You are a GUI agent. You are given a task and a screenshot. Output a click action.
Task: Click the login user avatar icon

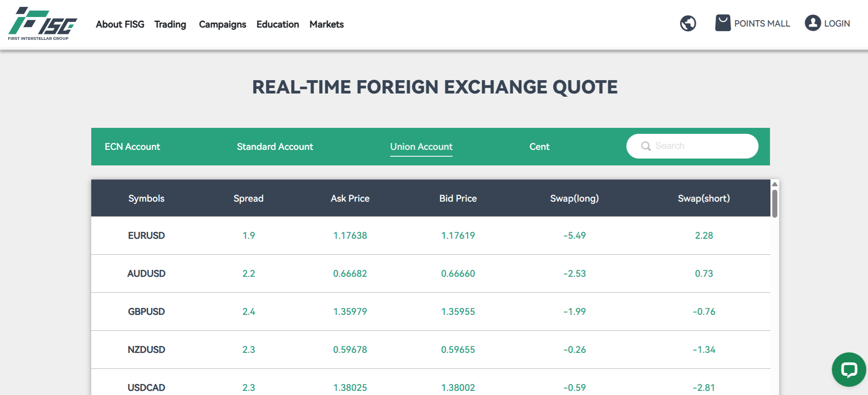click(813, 23)
